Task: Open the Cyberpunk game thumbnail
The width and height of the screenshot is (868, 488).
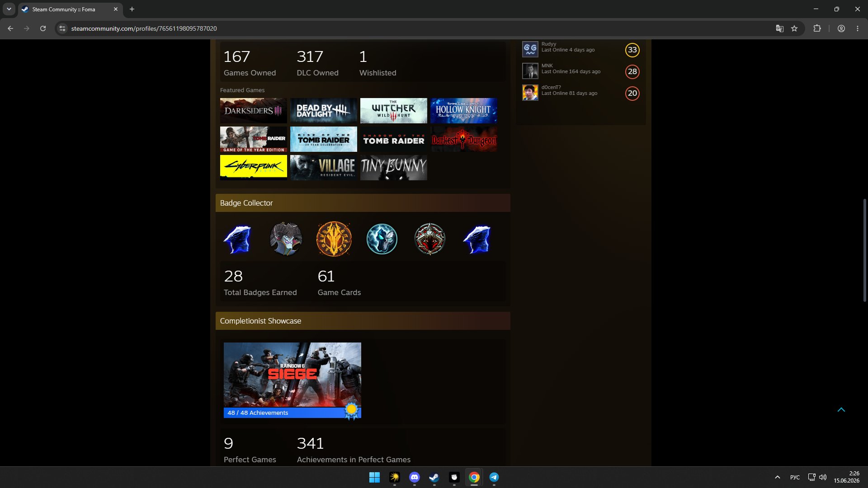Action: (x=254, y=168)
